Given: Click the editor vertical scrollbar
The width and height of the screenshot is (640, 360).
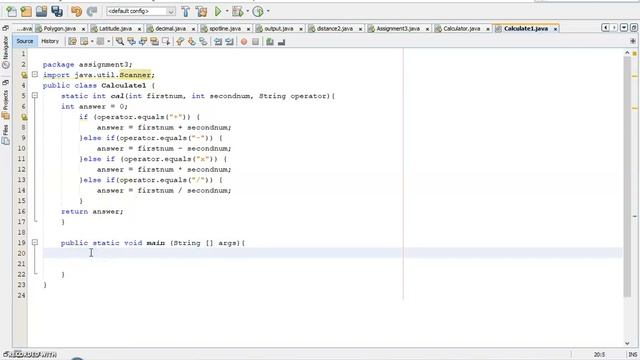Looking at the screenshot, I should coord(627,176).
